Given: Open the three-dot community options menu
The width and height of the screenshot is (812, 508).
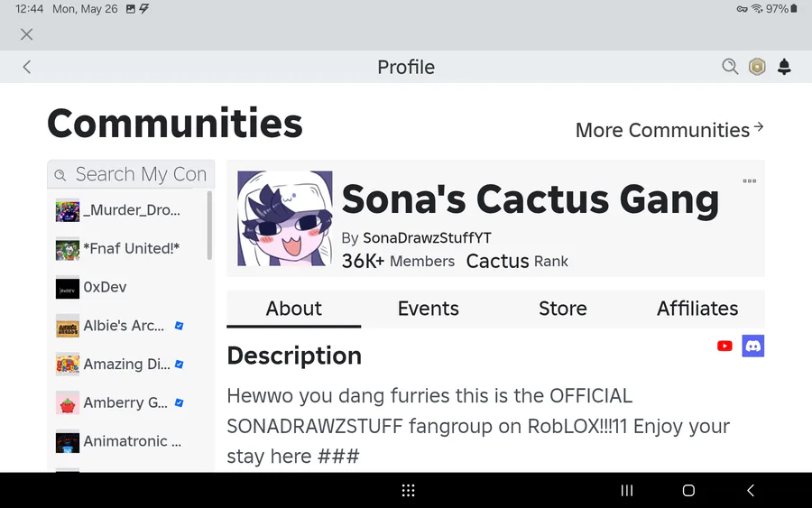Looking at the screenshot, I should tap(750, 181).
